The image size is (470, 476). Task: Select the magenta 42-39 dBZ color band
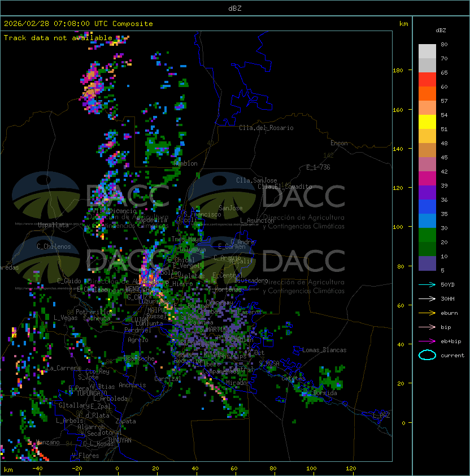[427, 179]
